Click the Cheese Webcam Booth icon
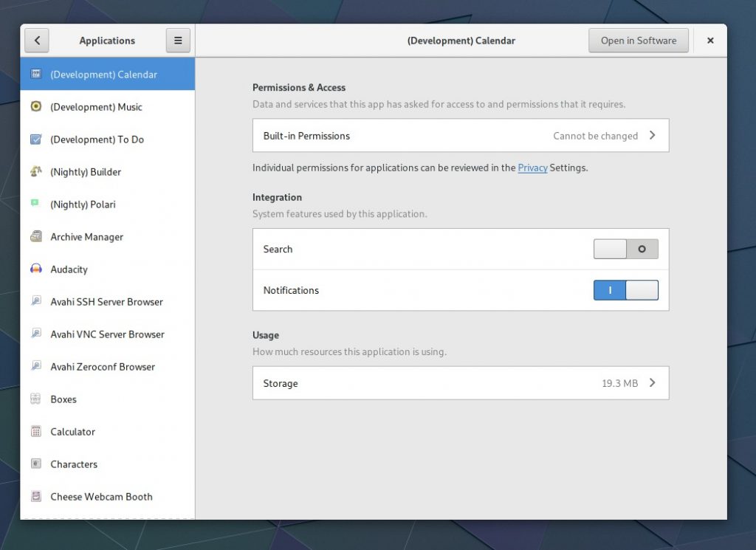This screenshot has height=550, width=756. click(35, 497)
